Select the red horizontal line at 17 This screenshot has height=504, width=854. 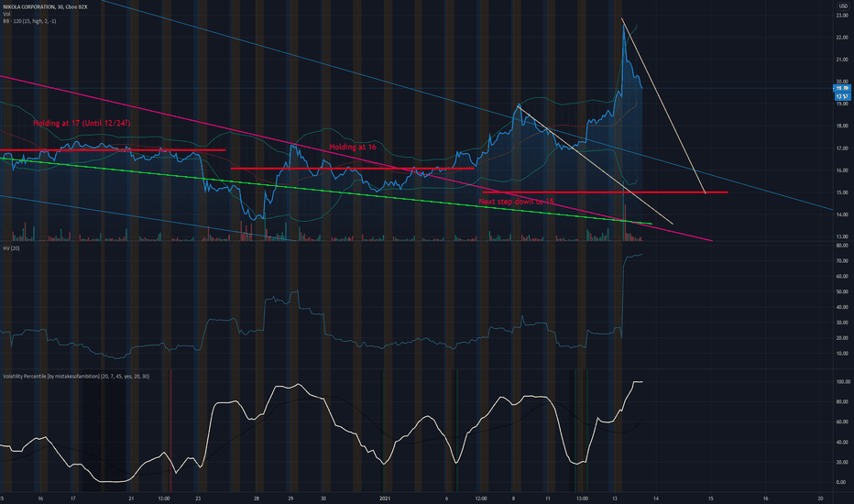pyautogui.click(x=113, y=150)
